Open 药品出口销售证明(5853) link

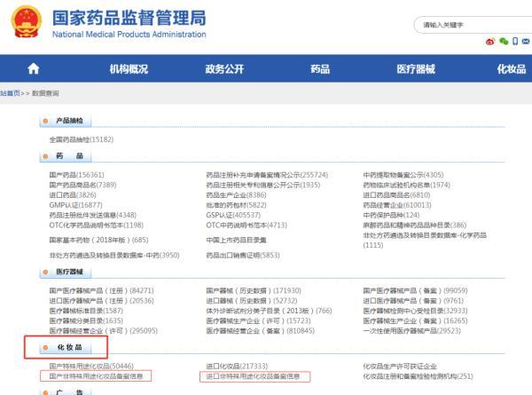(x=243, y=255)
